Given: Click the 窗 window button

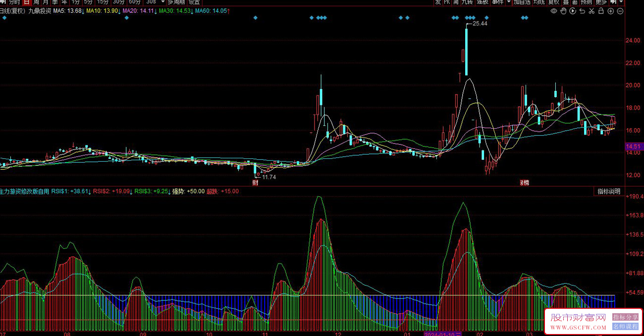Looking at the screenshot, I should [575, 2].
